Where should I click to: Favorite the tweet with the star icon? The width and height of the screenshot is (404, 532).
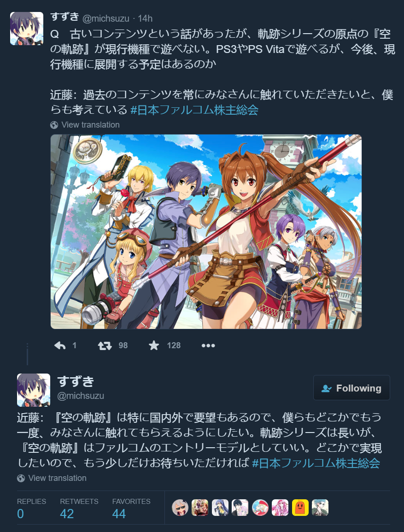pos(154,345)
